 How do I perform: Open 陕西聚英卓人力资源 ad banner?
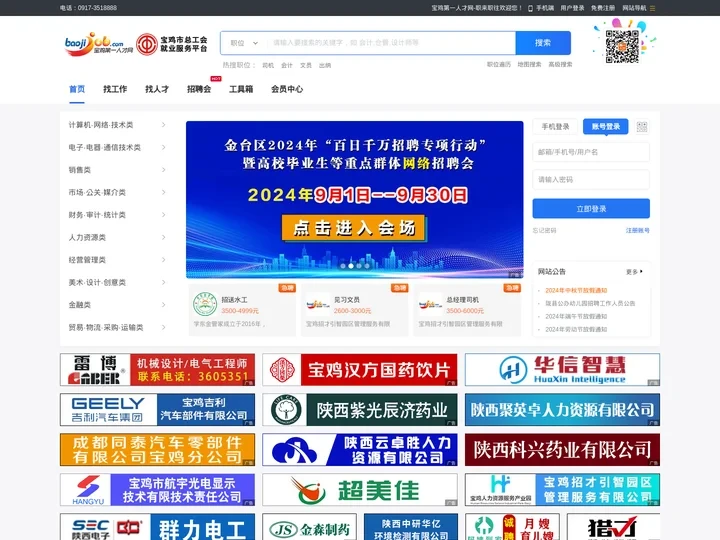pyautogui.click(x=562, y=410)
